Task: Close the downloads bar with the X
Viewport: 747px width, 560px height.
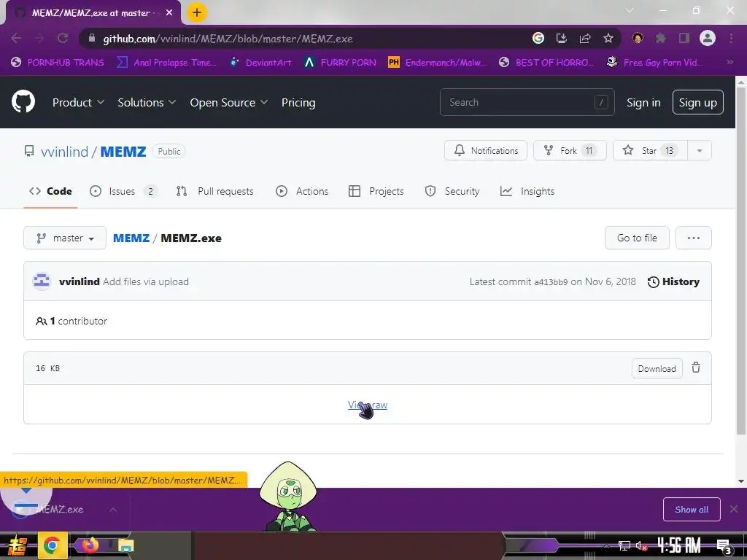Action: [x=734, y=509]
